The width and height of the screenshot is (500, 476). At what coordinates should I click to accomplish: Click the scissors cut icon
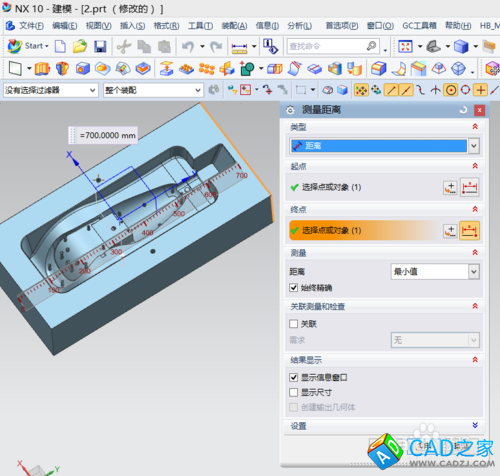[x=124, y=46]
